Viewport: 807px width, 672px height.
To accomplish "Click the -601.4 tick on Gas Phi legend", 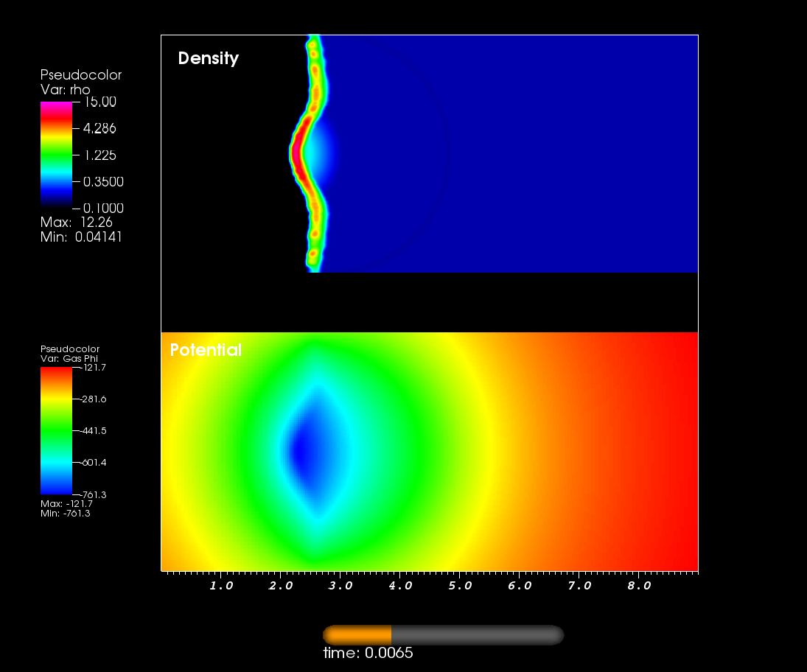I will tap(93, 463).
